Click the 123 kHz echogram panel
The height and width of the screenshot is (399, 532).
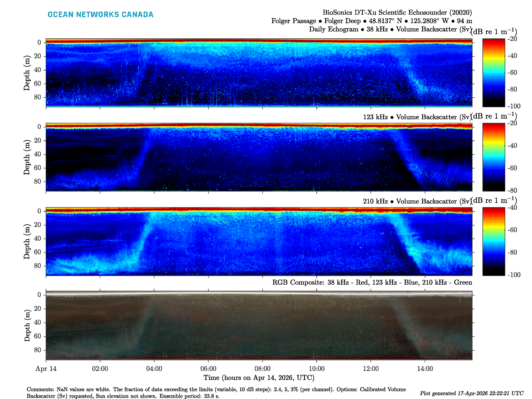tap(259, 157)
